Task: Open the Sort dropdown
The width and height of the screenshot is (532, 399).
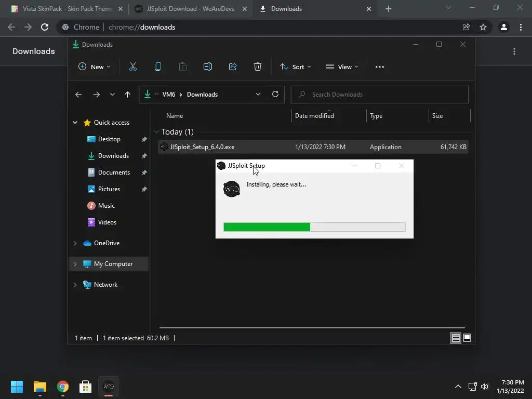Action: (295, 67)
